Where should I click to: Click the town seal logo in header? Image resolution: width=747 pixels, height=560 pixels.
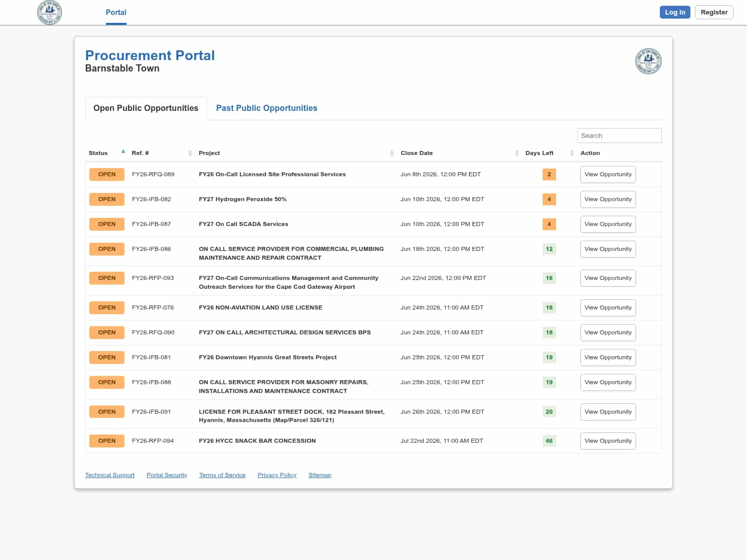coord(50,12)
